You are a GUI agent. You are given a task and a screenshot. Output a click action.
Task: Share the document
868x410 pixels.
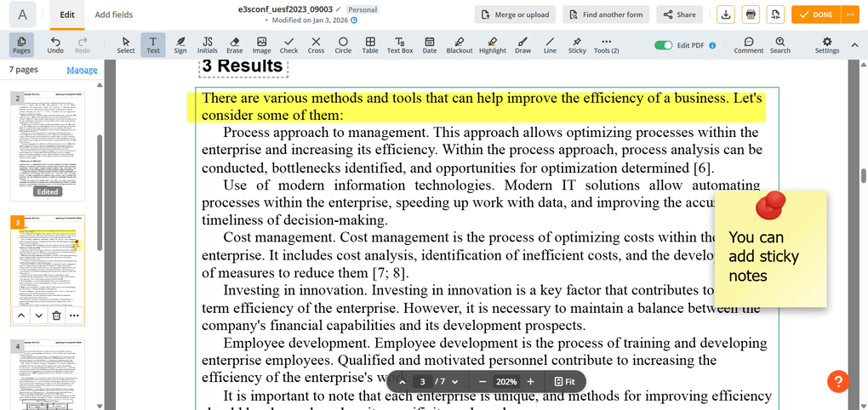click(679, 14)
